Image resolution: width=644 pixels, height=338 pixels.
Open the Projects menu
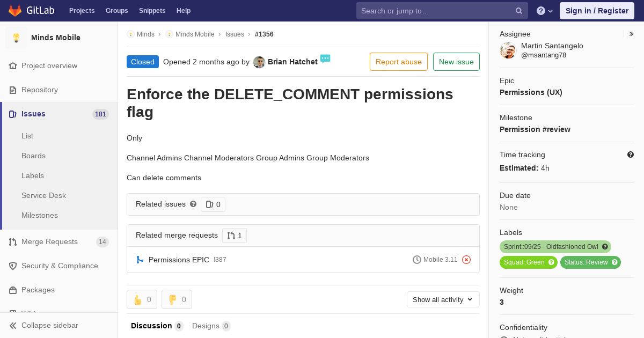pos(82,11)
